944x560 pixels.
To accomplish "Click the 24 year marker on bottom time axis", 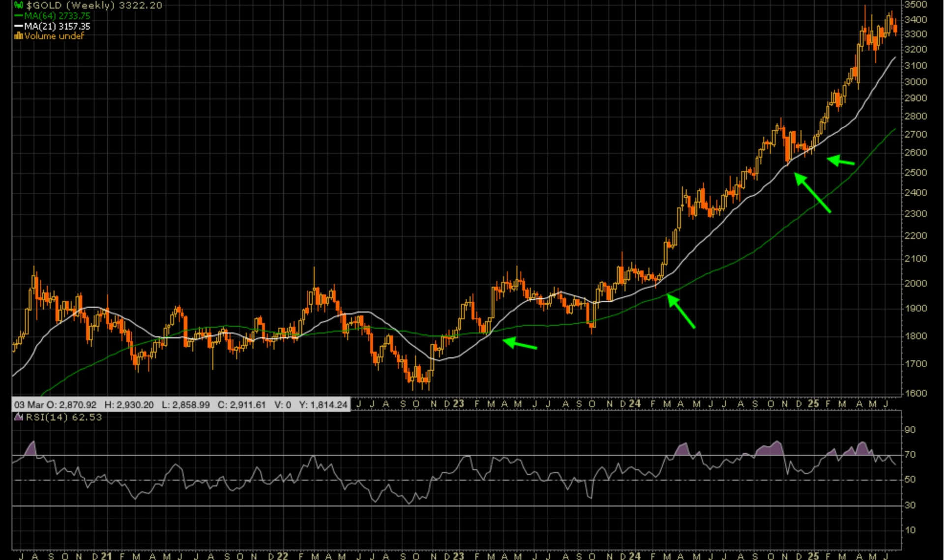I will [x=635, y=556].
